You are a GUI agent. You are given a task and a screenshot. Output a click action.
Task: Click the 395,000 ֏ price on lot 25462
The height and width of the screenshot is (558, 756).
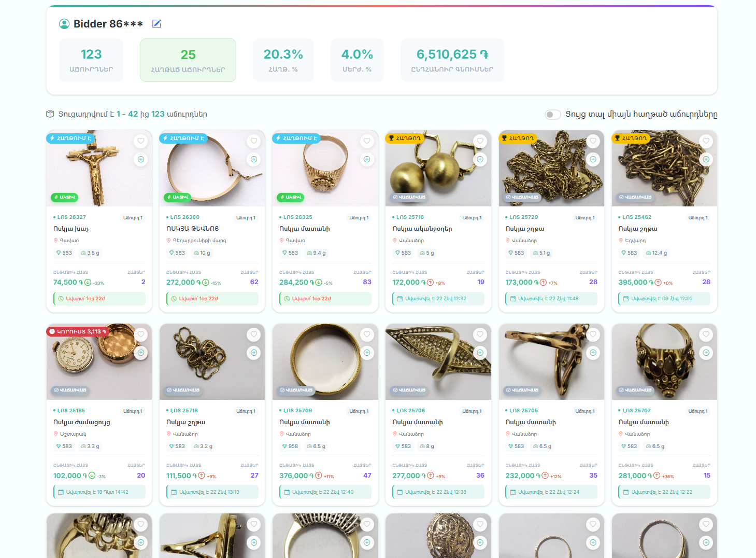click(x=636, y=283)
